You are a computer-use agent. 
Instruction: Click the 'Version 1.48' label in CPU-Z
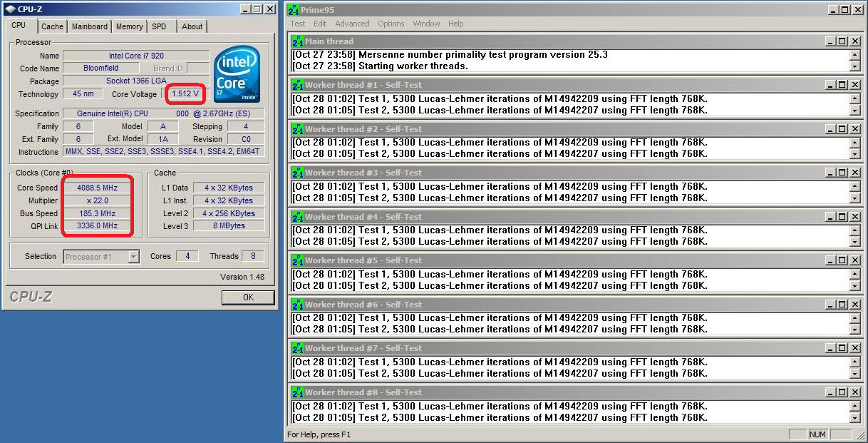pyautogui.click(x=242, y=277)
